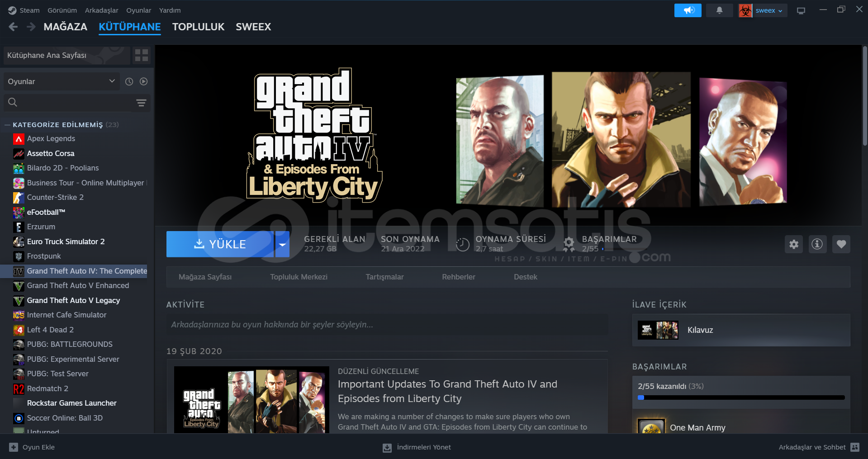The height and width of the screenshot is (459, 868).
Task: Go back with the left arrow
Action: 13,27
